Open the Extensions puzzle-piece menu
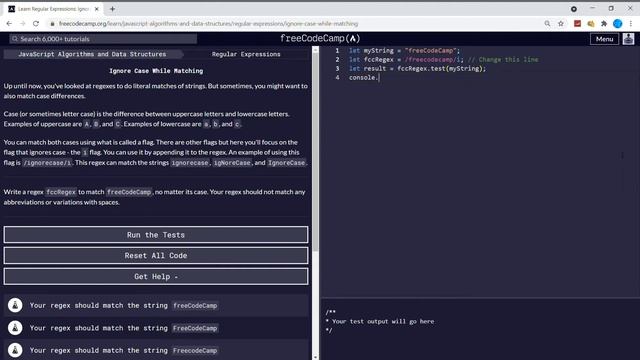Screen dimensions: 640x360 pos(604,24)
